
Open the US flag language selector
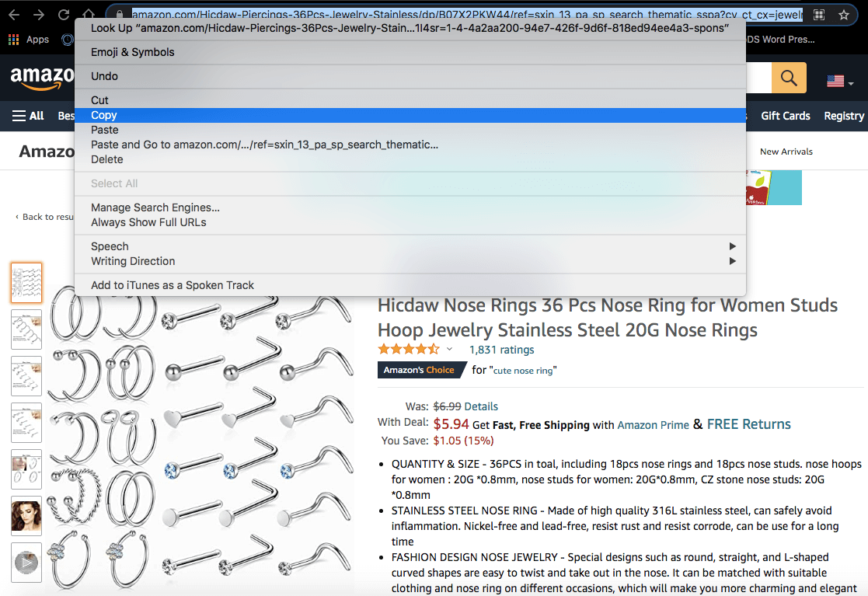[840, 82]
